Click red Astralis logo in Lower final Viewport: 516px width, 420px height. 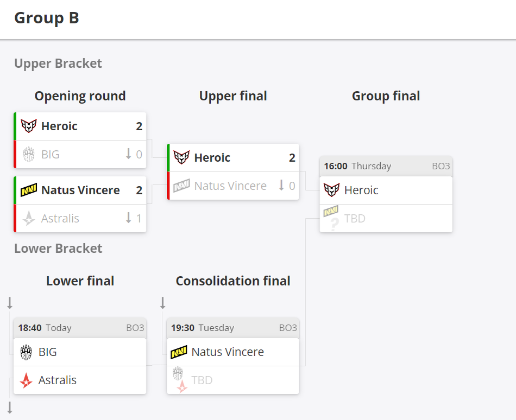(x=26, y=380)
